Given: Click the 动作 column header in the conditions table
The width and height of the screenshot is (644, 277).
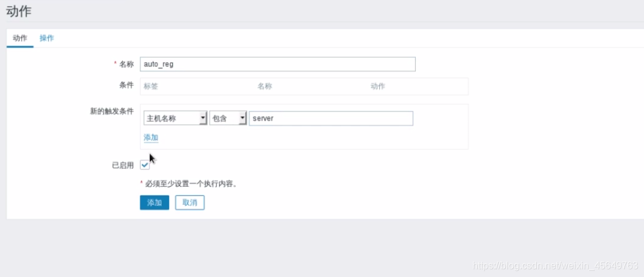Looking at the screenshot, I should [378, 86].
